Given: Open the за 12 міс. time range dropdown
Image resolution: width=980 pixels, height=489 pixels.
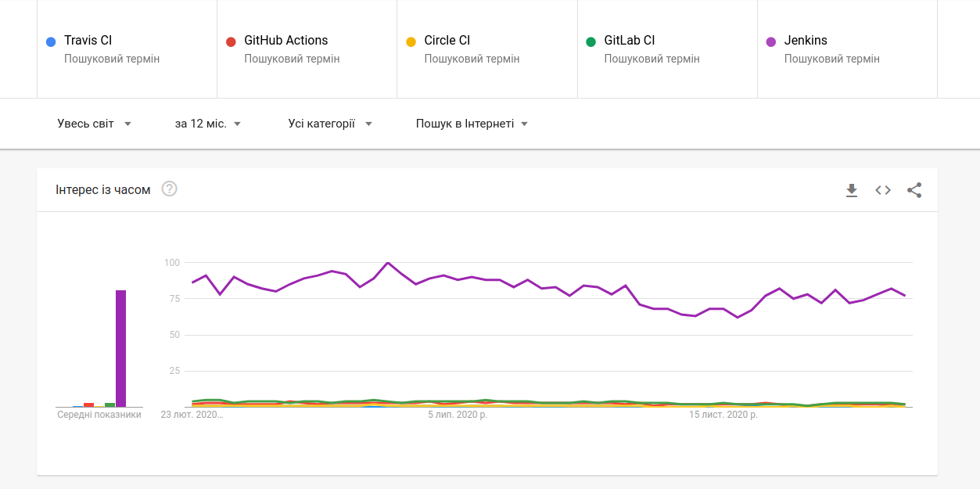Looking at the screenshot, I should (x=208, y=124).
